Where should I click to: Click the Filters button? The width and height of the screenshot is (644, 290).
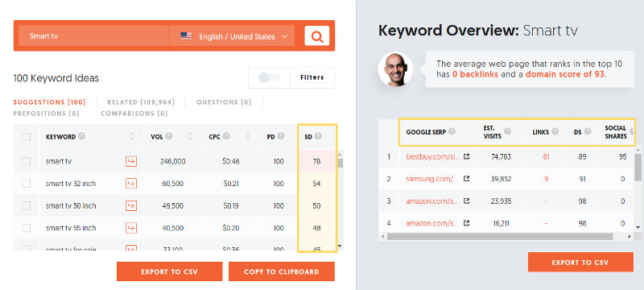tap(312, 77)
